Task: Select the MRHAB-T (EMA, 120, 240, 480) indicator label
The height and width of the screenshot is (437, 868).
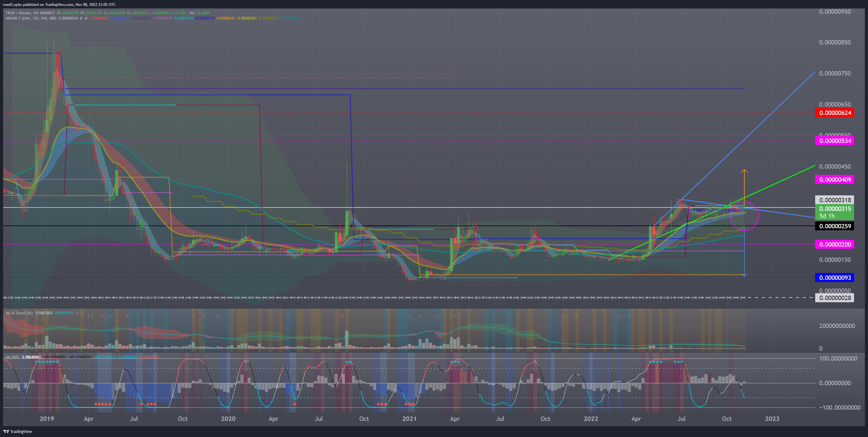Action: 31,18
